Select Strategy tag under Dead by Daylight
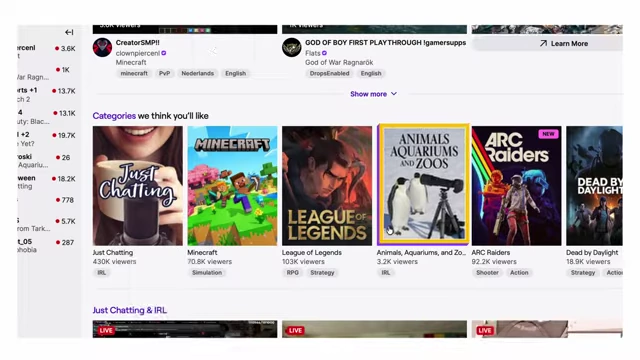The image size is (640, 360). (583, 273)
